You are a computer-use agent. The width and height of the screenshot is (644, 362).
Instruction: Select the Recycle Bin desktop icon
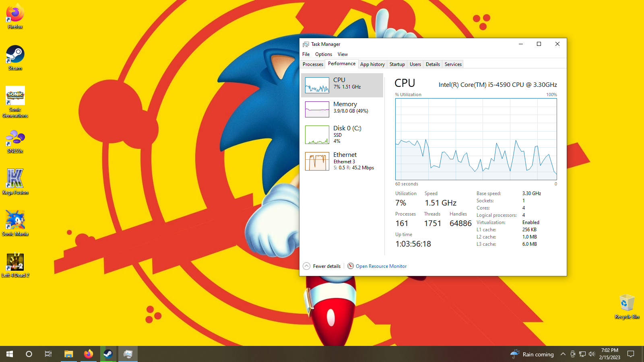[627, 307]
